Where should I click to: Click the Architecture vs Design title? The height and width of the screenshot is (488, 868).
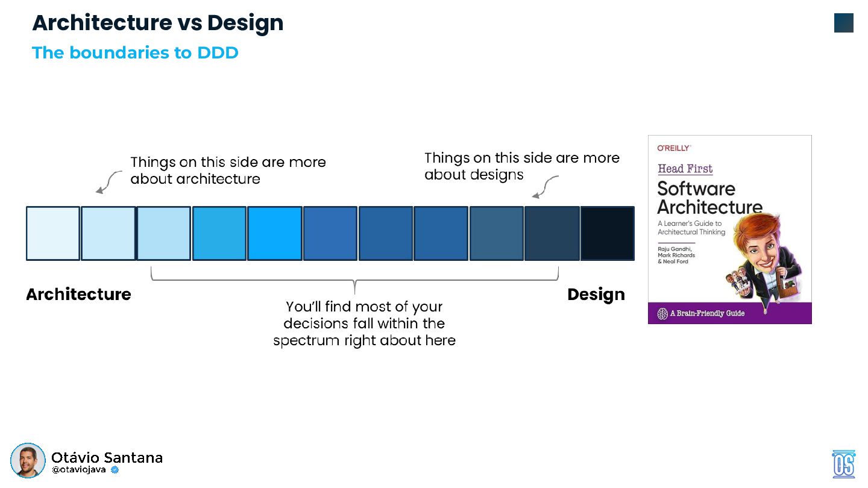click(x=158, y=23)
